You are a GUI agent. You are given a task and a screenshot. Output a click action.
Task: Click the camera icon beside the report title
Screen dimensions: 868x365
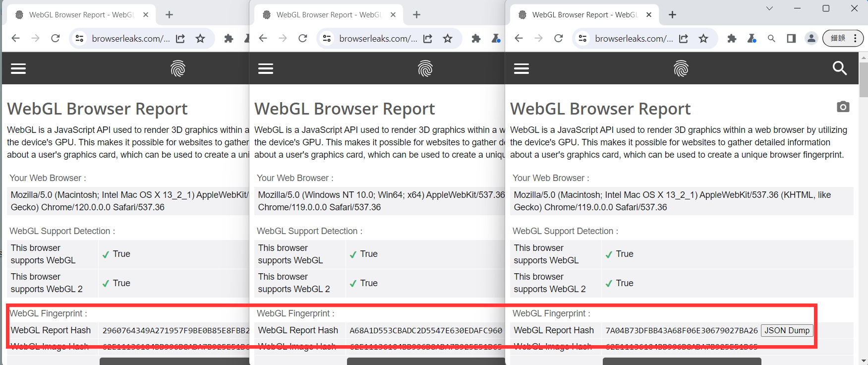(x=843, y=107)
